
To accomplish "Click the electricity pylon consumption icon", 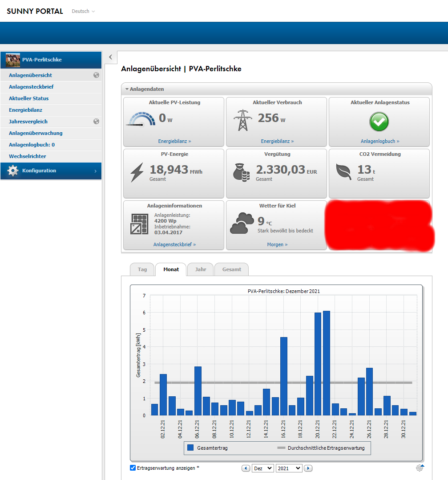I will coord(243,120).
